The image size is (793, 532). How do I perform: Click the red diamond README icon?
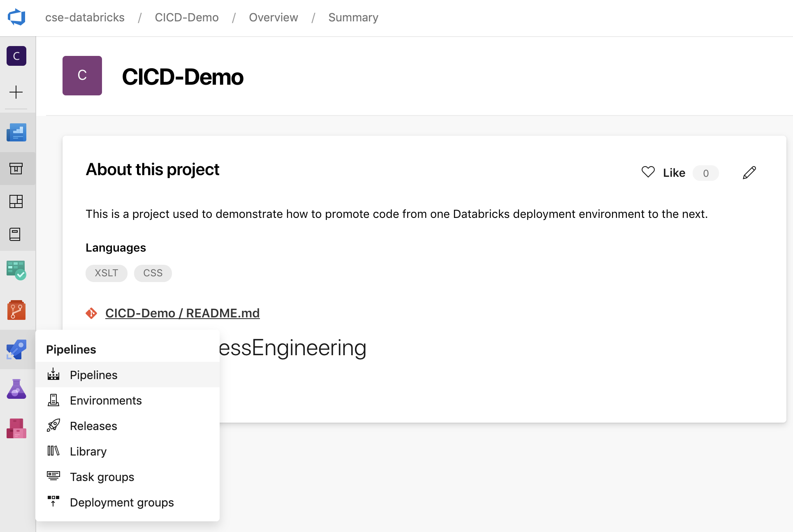[91, 313]
